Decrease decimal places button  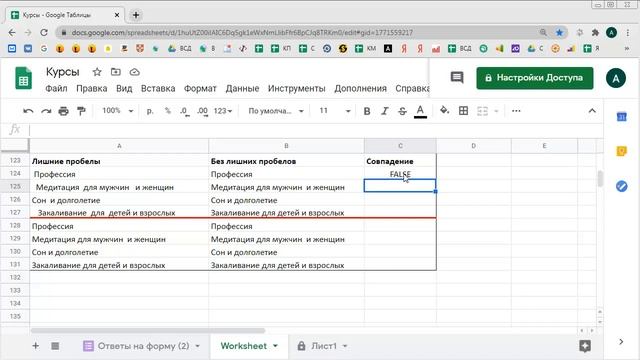pos(185,111)
